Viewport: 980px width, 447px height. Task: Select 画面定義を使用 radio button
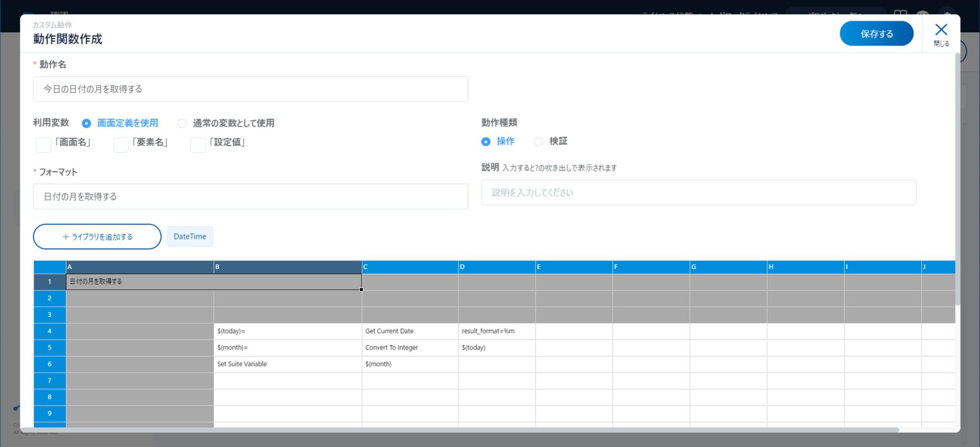pos(86,123)
